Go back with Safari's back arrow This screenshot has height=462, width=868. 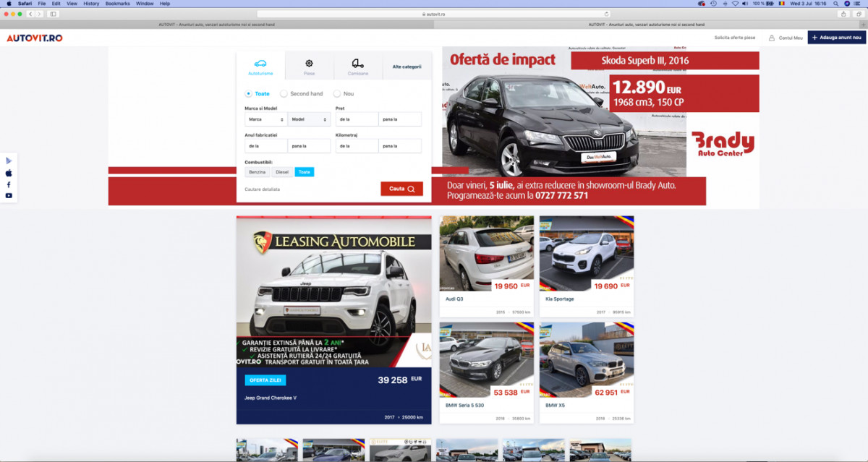(30, 14)
